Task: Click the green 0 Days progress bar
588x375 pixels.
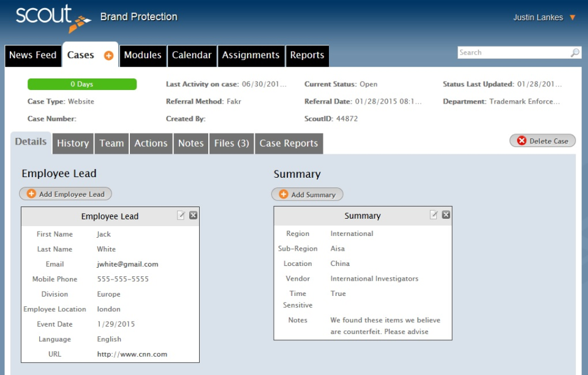Action: coord(81,84)
